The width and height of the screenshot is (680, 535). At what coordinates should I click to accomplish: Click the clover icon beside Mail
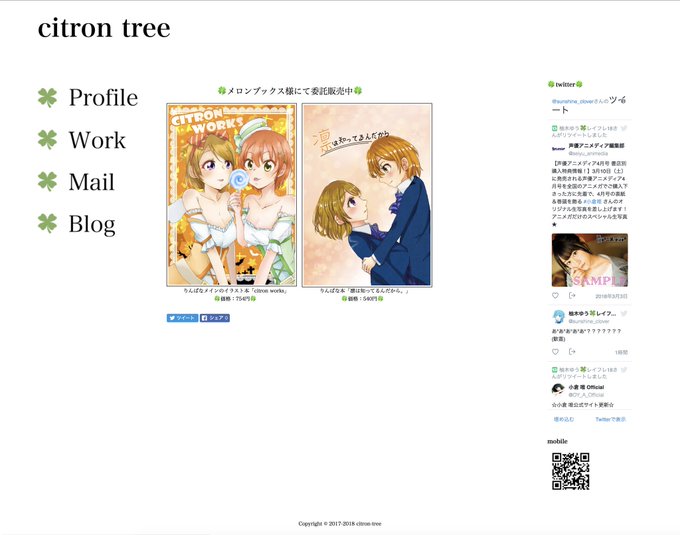[47, 181]
